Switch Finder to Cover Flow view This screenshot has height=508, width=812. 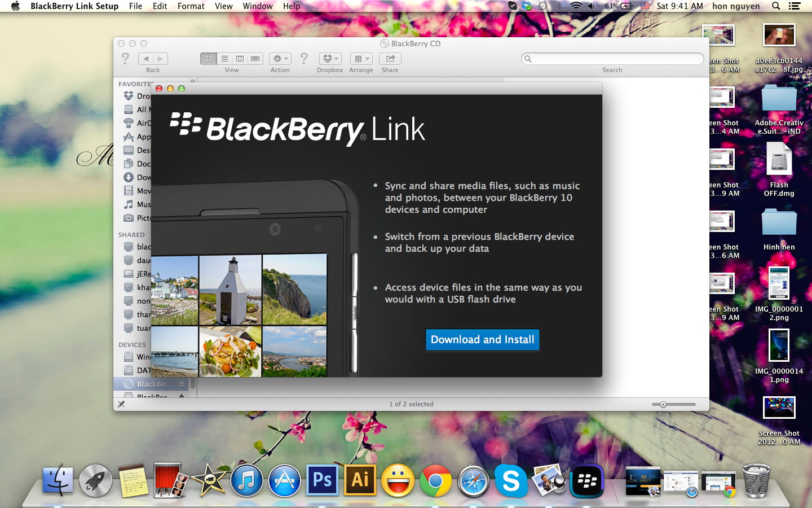tap(255, 59)
